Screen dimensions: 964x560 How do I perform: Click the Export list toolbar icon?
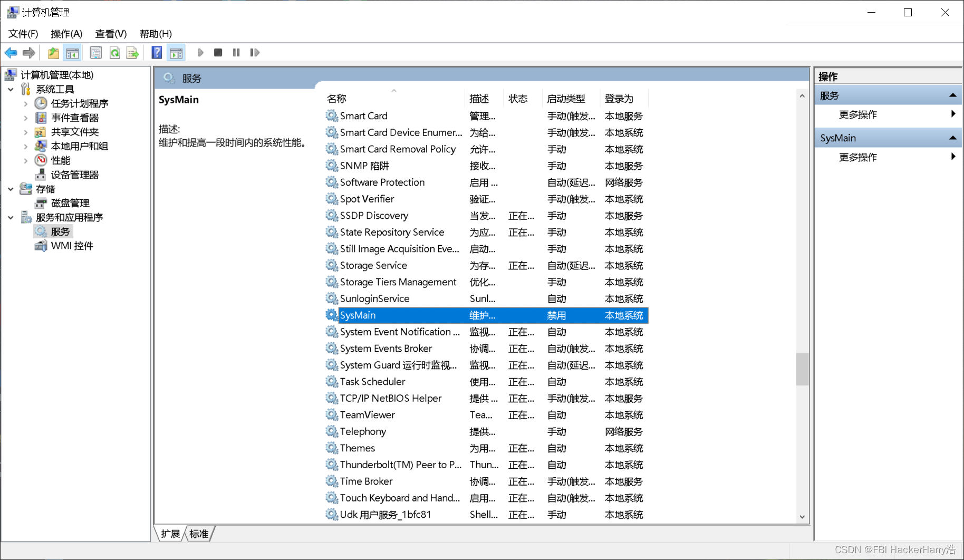[132, 53]
